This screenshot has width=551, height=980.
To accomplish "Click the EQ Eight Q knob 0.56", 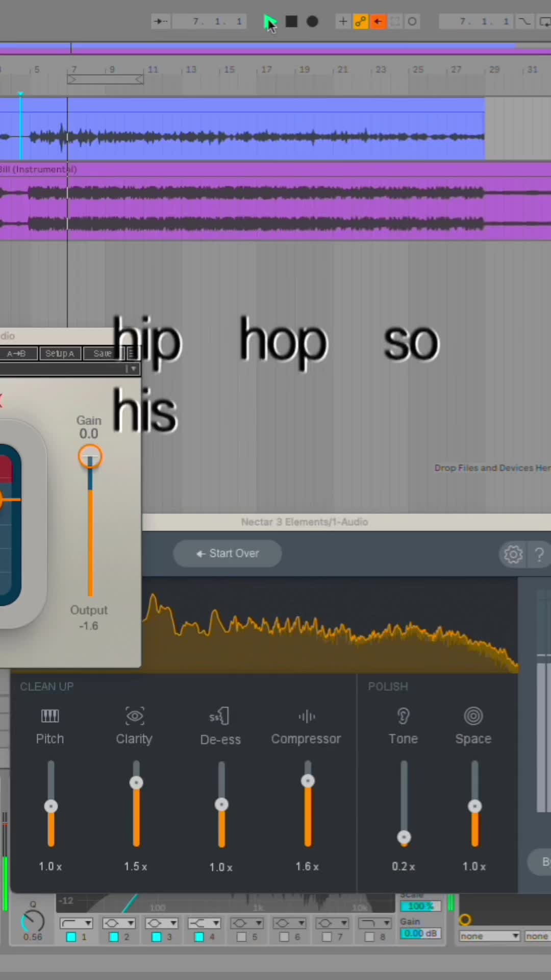I will pos(33,921).
